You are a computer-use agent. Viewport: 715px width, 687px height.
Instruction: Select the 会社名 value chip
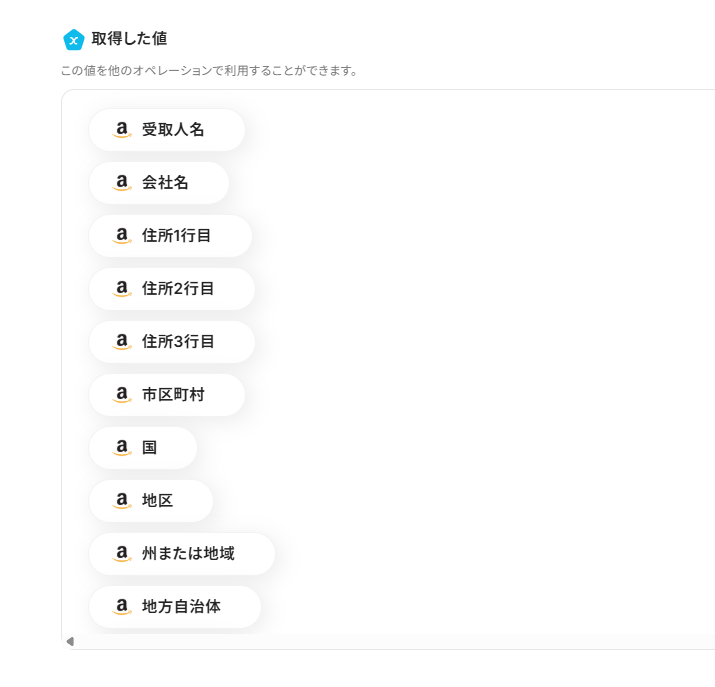tap(165, 183)
